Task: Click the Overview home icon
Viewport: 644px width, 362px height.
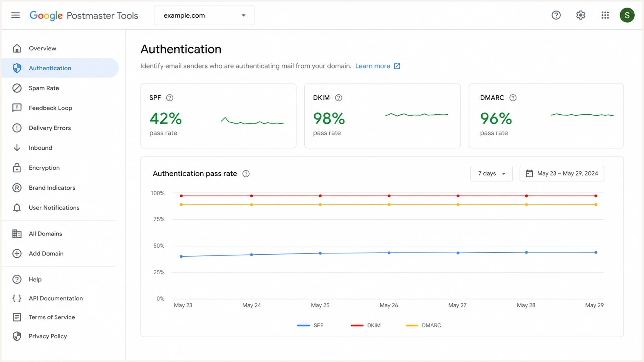Action: click(x=17, y=48)
